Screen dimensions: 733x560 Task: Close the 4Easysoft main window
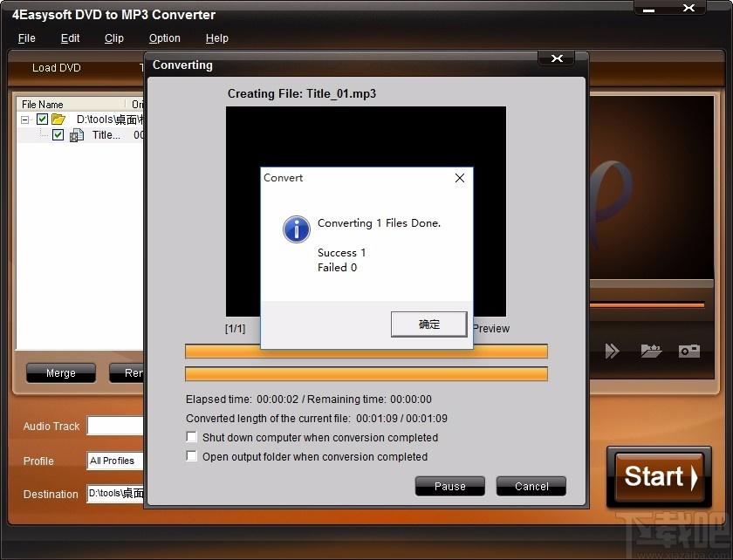pyautogui.click(x=688, y=8)
